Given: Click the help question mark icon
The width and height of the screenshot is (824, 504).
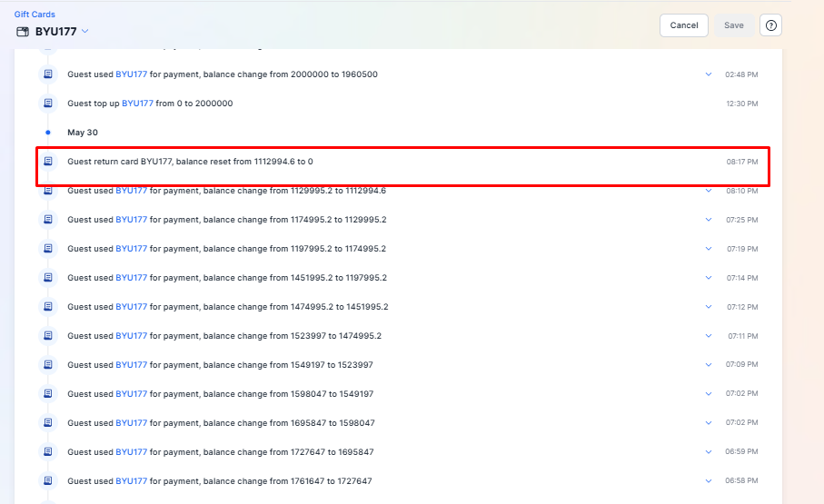Looking at the screenshot, I should click(770, 25).
